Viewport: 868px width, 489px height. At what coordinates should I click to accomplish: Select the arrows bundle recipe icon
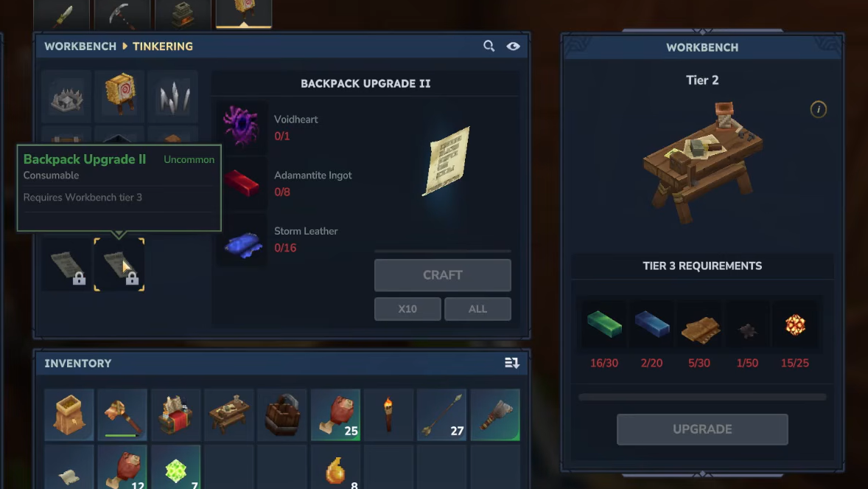[x=172, y=96]
